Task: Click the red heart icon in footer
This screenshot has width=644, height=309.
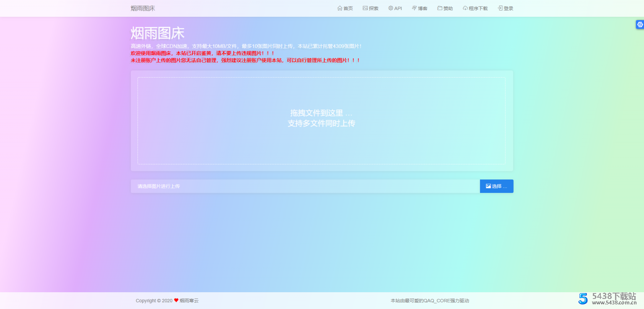Action: 176,300
